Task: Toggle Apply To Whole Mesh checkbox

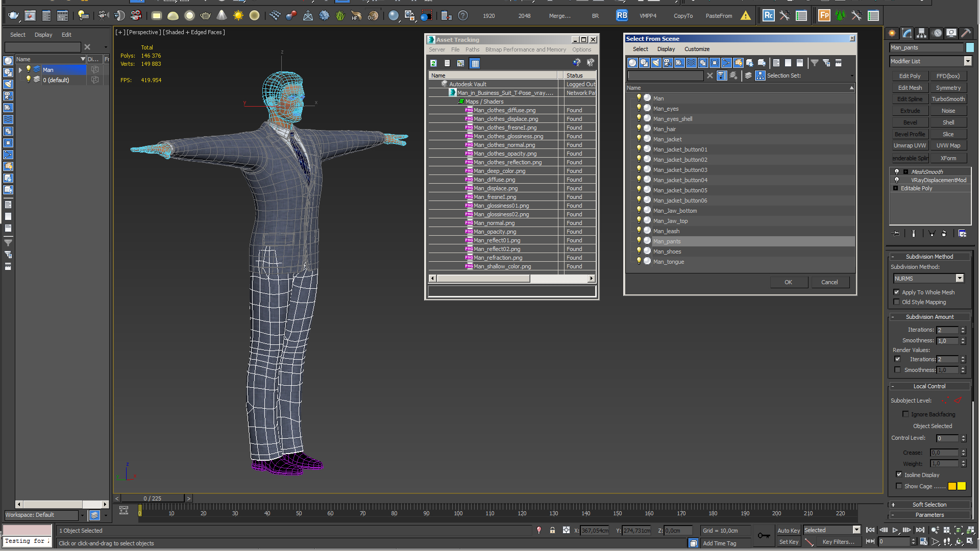Action: pos(896,292)
